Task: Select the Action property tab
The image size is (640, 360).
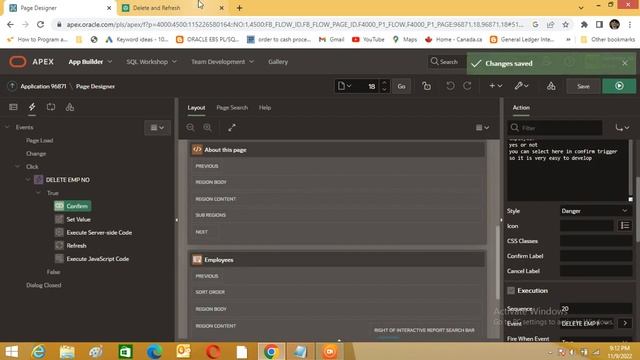Action: (521, 108)
